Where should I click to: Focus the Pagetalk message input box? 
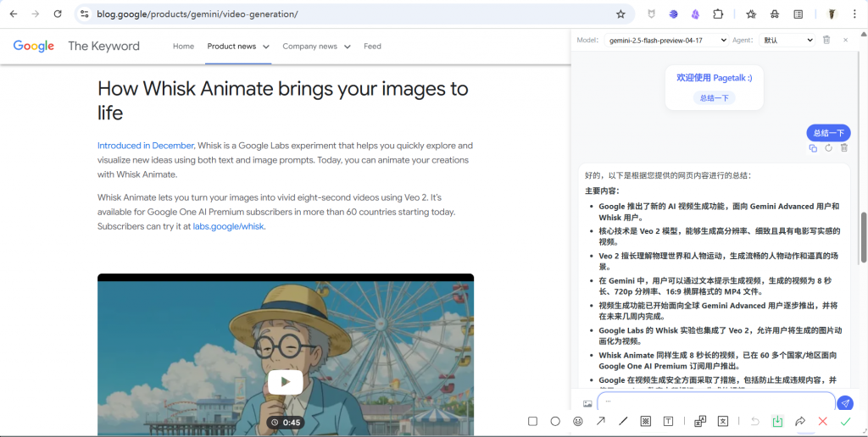point(715,403)
